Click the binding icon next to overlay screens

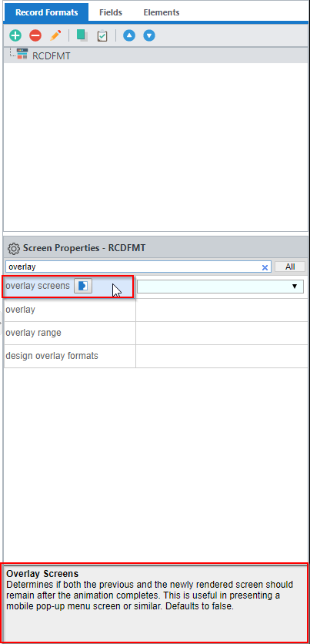tap(83, 287)
